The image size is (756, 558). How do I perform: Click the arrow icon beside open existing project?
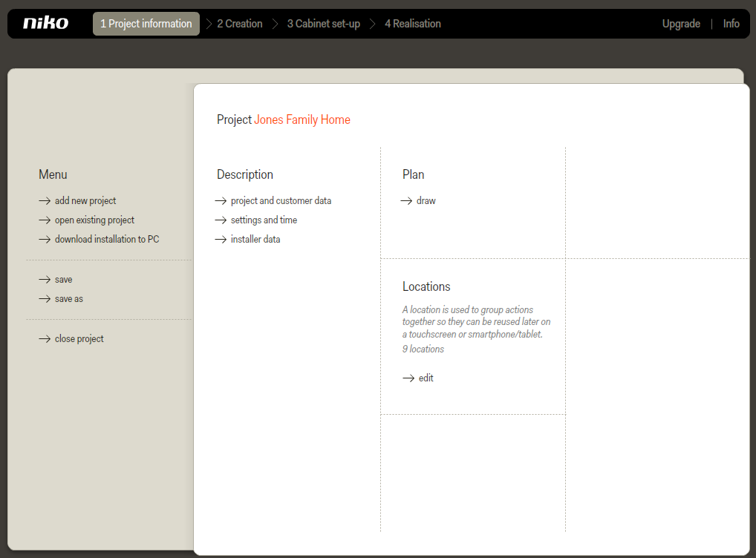[45, 220]
